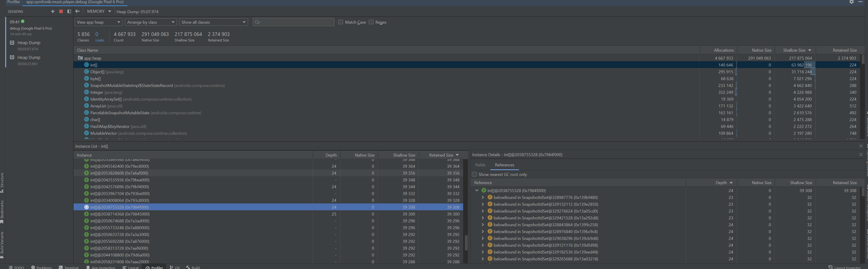Enable Match Case checkbox
The width and height of the screenshot is (868, 269).
tap(340, 22)
